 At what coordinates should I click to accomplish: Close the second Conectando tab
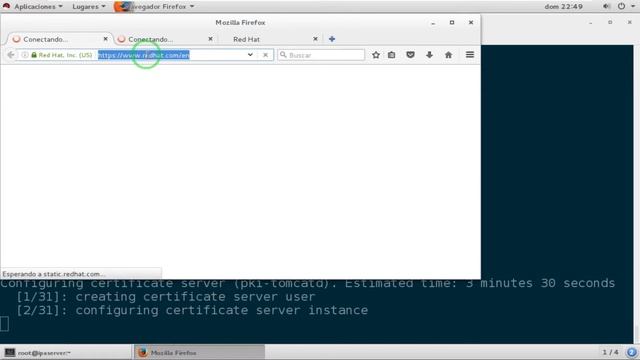210,39
